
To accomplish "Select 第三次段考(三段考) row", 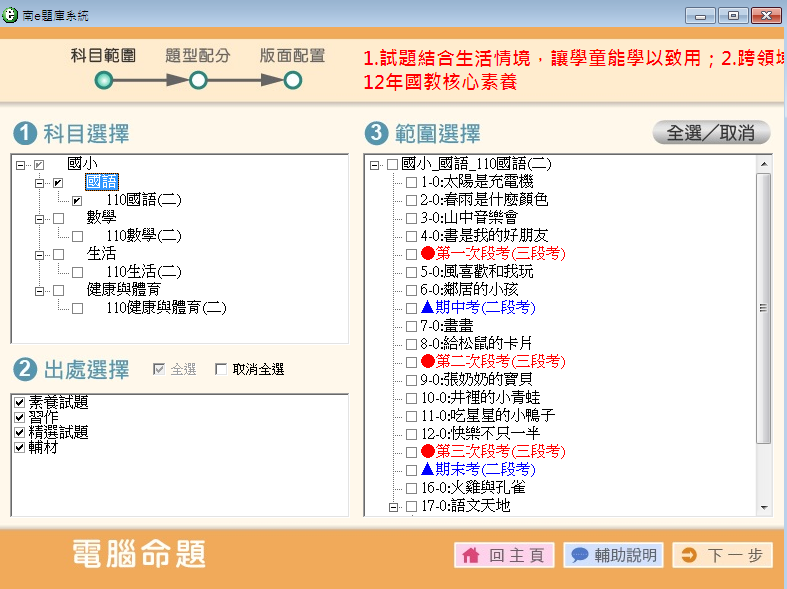I will click(493, 452).
